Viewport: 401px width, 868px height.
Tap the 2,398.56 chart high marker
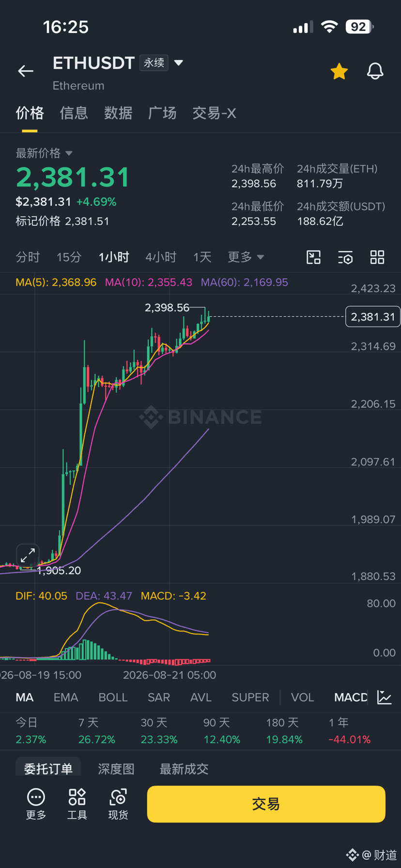(167, 308)
